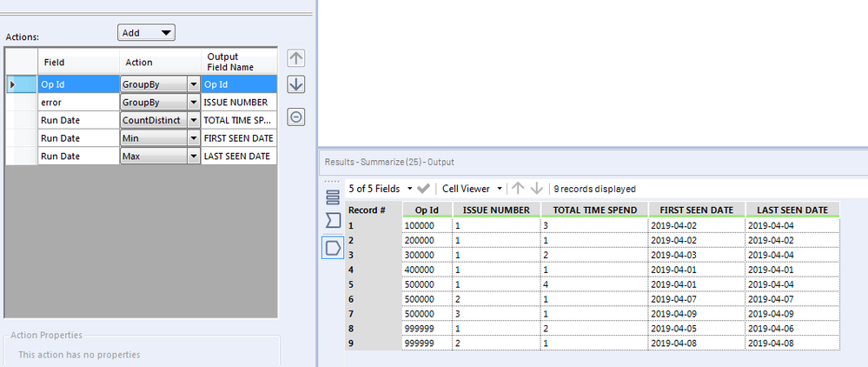Select input anchor icon in Results sidebar

point(333,221)
